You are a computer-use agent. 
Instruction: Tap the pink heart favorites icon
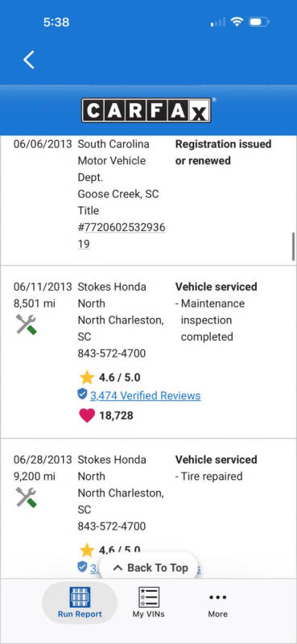[x=87, y=415]
